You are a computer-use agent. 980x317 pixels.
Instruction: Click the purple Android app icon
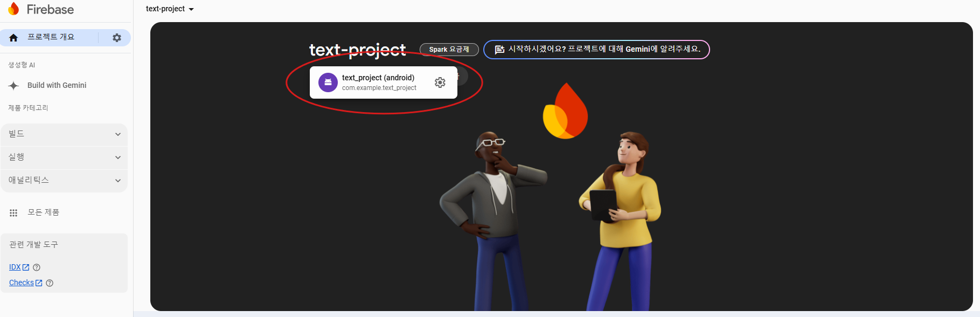[328, 82]
